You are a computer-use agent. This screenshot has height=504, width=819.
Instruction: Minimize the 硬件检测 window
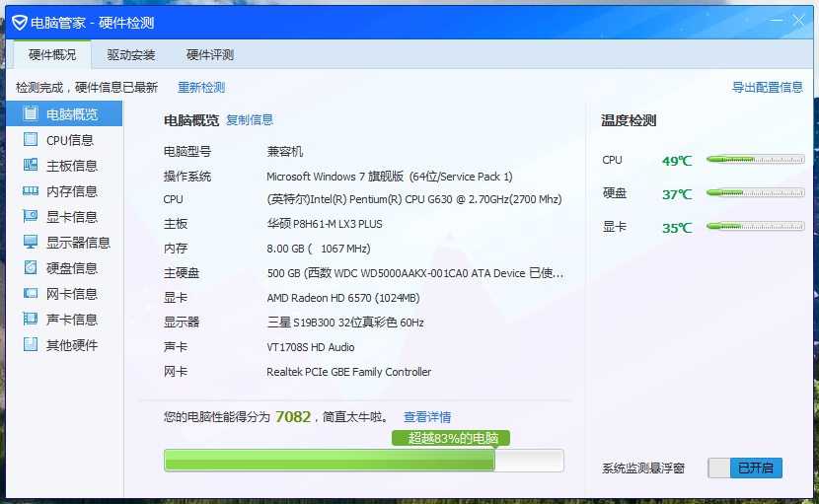[777, 21]
